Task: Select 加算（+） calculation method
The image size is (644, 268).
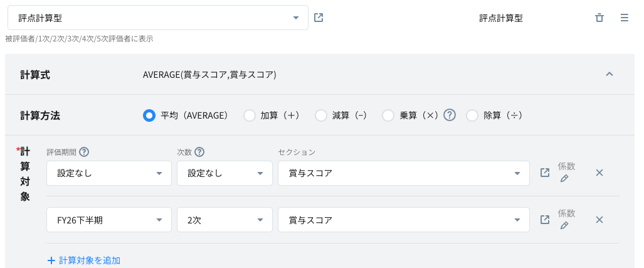Action: coord(250,115)
